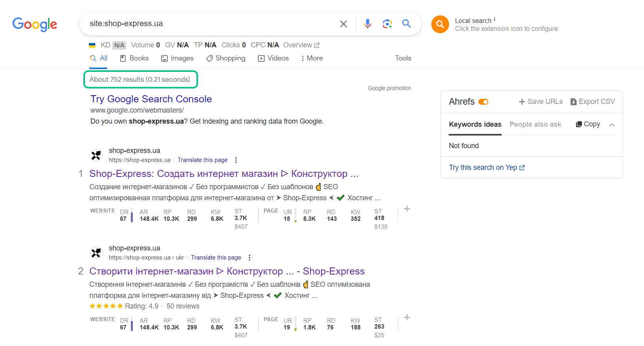Click the orange Local search extension icon
The width and height of the screenshot is (644, 346).
(440, 24)
